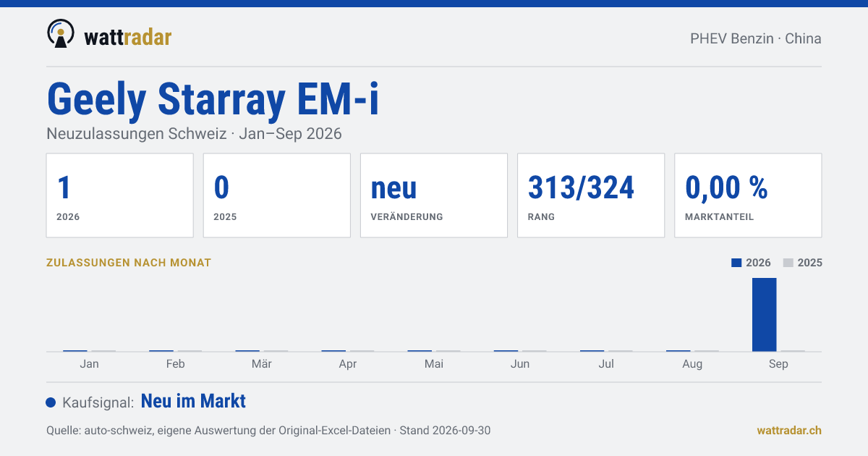
Task: Click the Jan axis label
Action: click(89, 364)
